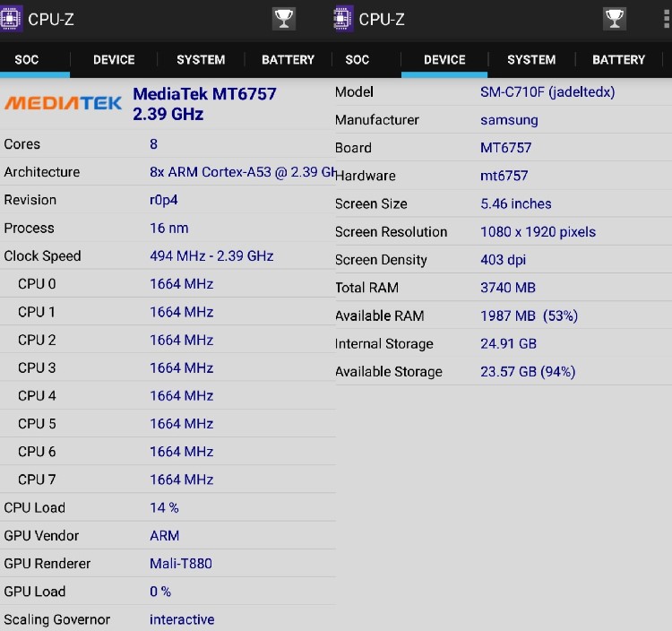
Task: Click the CPU 2 row
Action: point(168,340)
